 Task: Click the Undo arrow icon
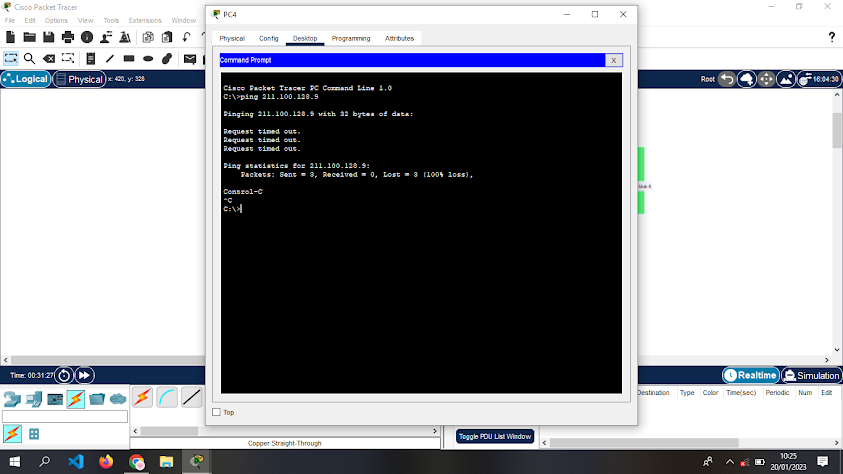click(187, 37)
